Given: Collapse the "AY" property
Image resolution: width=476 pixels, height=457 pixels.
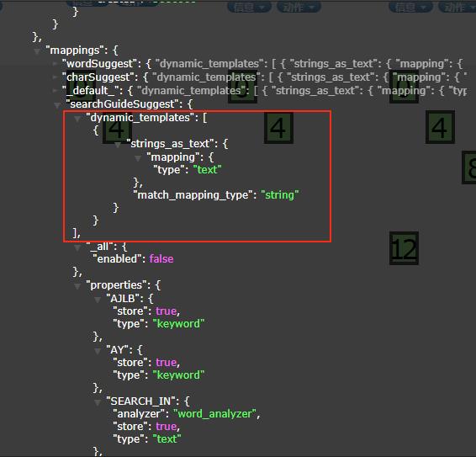Looking at the screenshot, I should (98, 351).
